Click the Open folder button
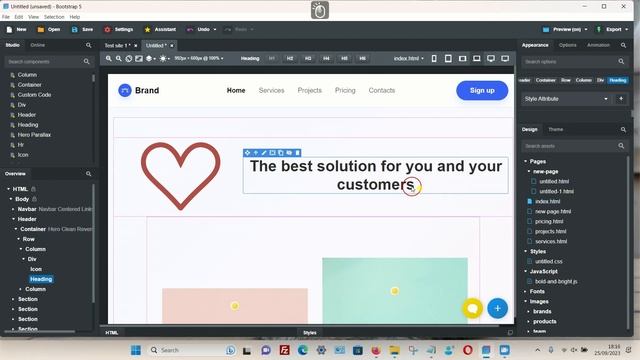 coord(49,29)
